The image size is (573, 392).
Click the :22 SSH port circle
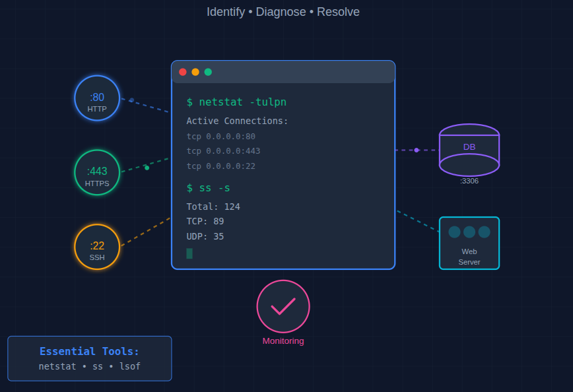[x=97, y=247]
